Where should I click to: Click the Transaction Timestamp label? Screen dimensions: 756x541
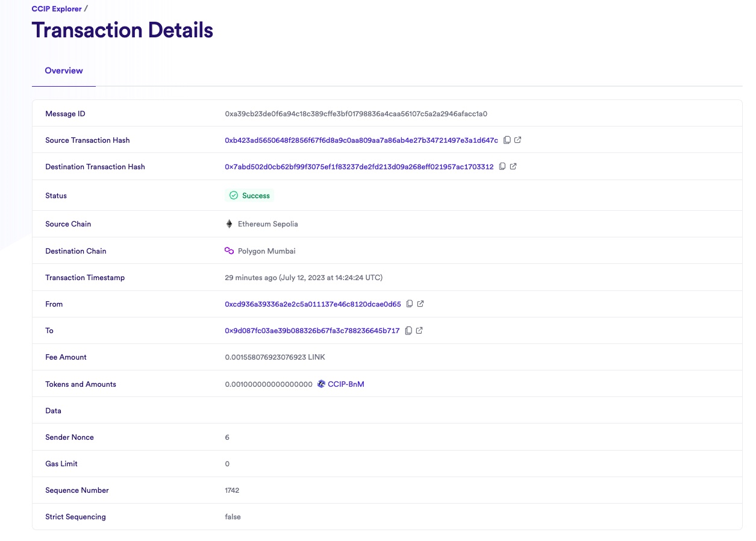click(x=85, y=278)
